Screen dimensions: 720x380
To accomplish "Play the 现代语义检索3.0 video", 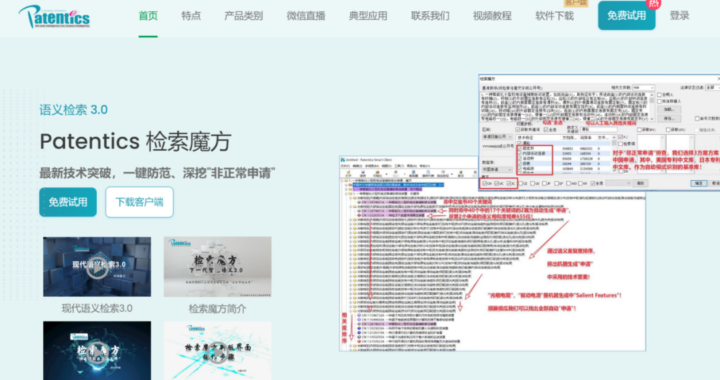I will point(97,267).
